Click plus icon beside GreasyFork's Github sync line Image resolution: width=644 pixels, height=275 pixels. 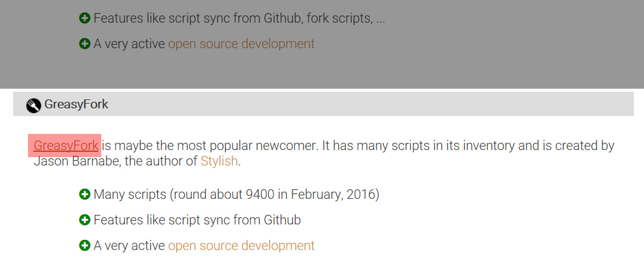pos(85,220)
